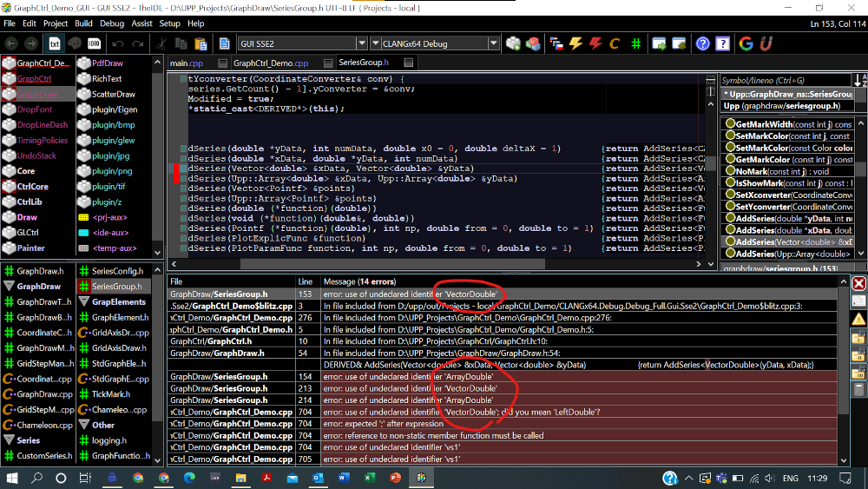Collapse the GraphDraw file group
Viewport: 868px width, 489px height.
[x=10, y=287]
